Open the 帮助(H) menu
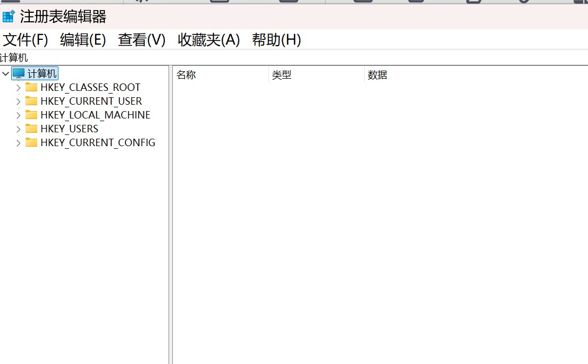 point(276,40)
